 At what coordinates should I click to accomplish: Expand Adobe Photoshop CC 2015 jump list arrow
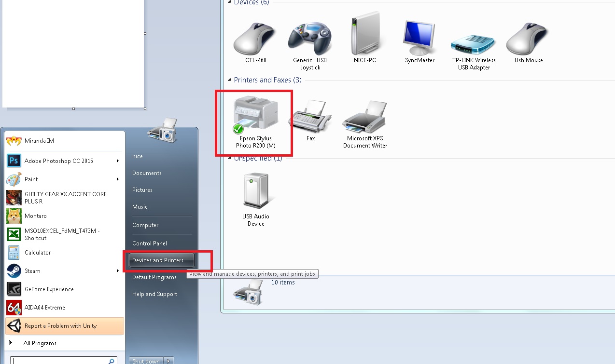click(117, 161)
